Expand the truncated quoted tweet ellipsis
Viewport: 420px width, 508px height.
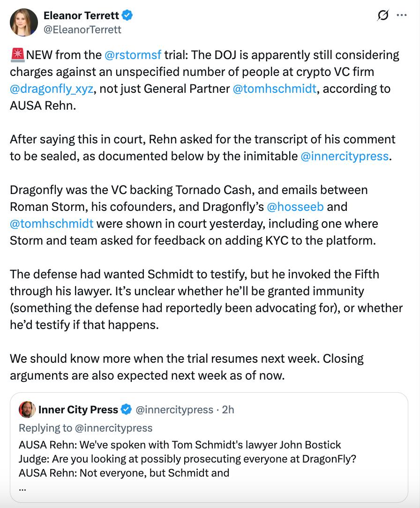pos(22,488)
